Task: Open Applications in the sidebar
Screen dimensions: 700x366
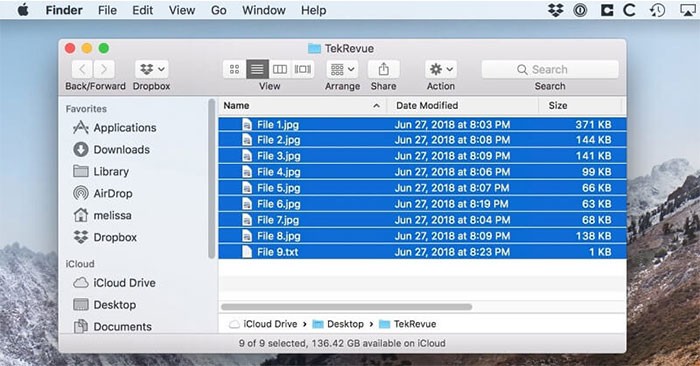Action: (114, 128)
